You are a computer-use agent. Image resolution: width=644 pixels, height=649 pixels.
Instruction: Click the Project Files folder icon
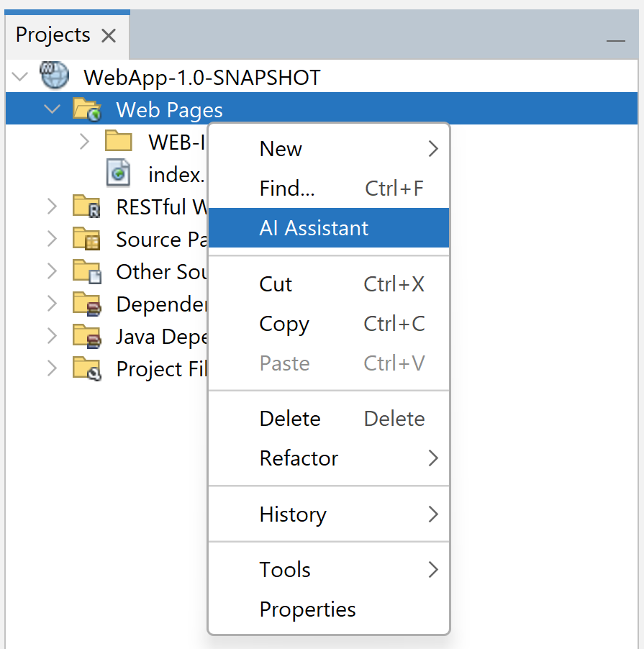coord(86,368)
